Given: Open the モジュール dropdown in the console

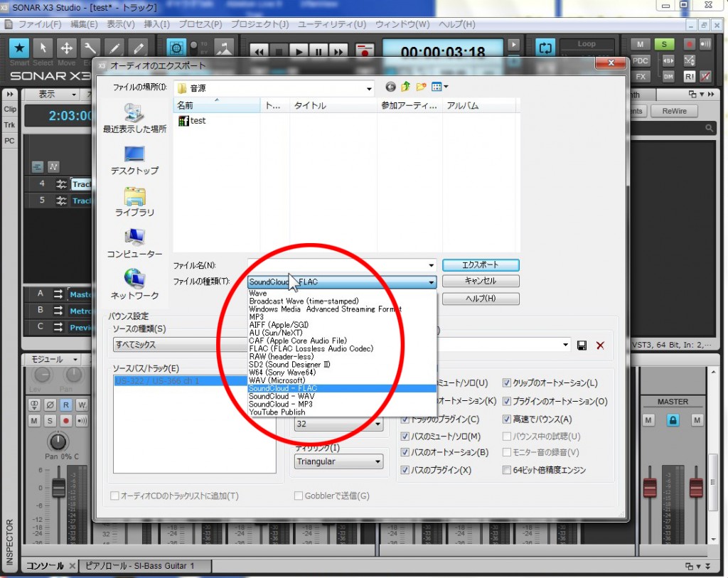Looking at the screenshot, I should [54, 359].
